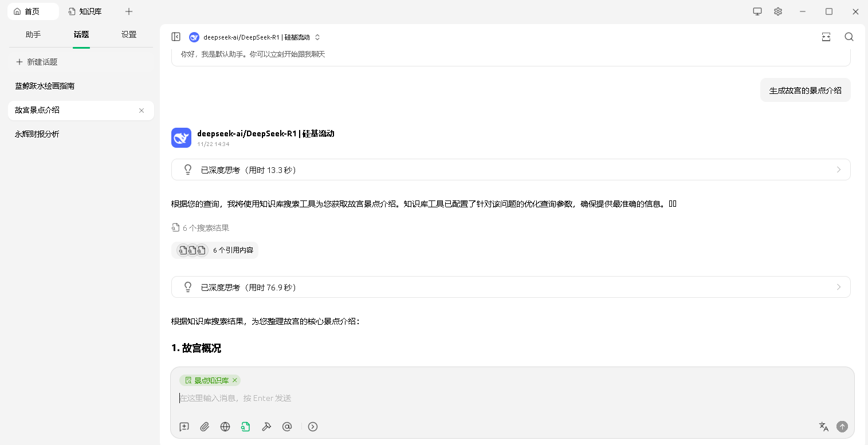
Task: Click the 1. 故宫概况 heading
Action: tap(196, 348)
